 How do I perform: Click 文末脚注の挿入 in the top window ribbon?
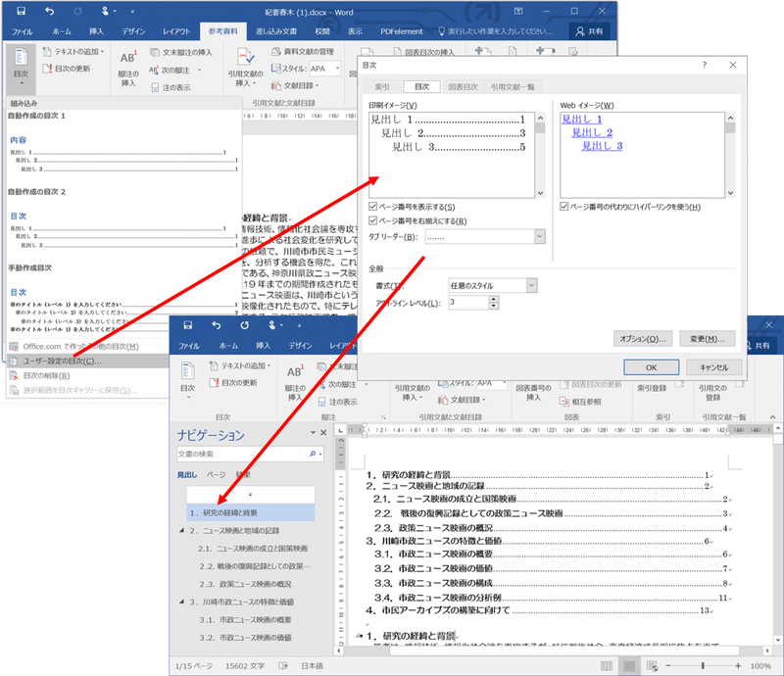coord(181,52)
